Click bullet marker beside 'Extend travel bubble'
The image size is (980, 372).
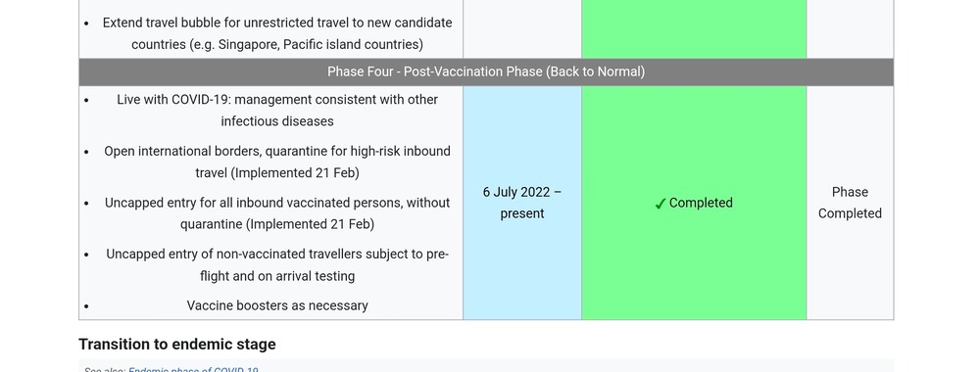click(86, 23)
